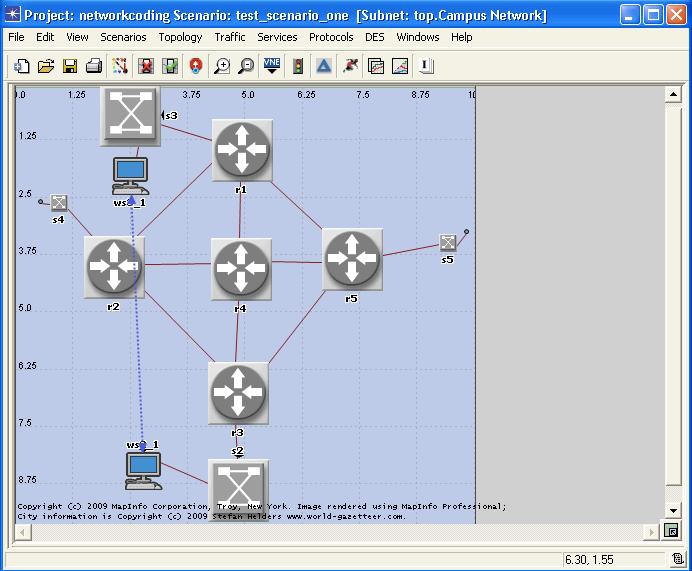Image resolution: width=692 pixels, height=571 pixels.
Task: Select router r4 node
Action: 241,269
